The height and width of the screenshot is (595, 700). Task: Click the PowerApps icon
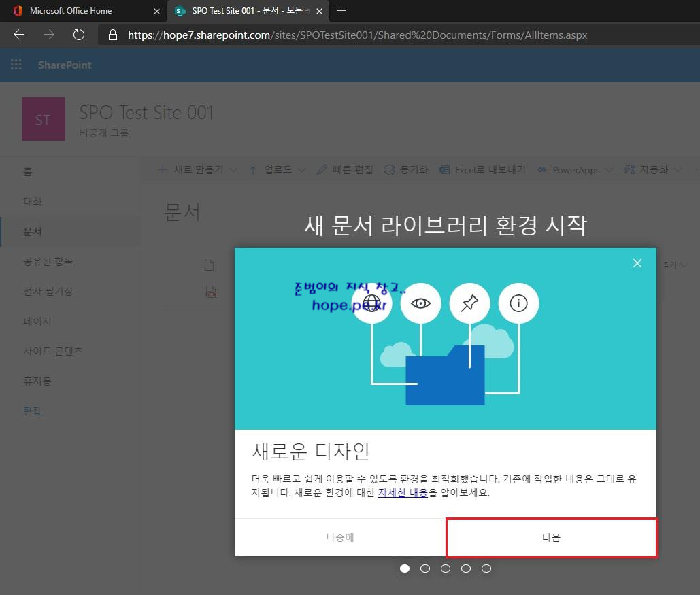coord(542,169)
